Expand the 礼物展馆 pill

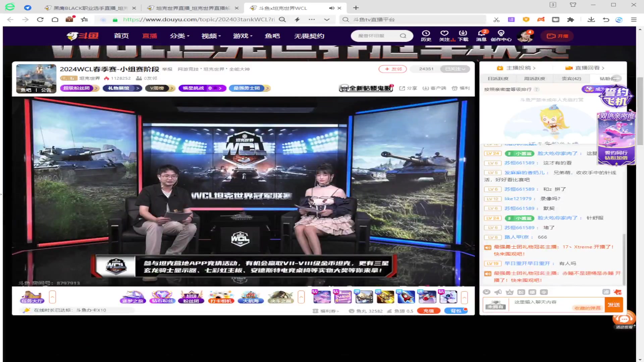coord(122,88)
